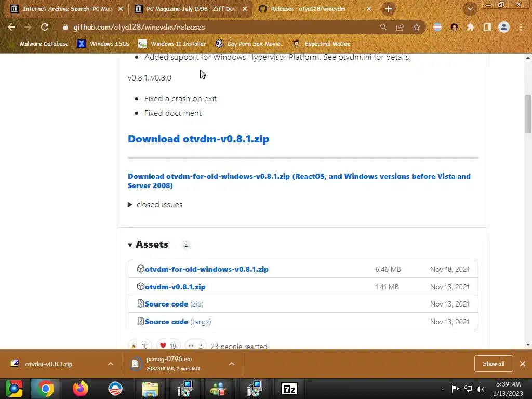Download otvdm-v0.8.1.zip from Assets list
Viewport: 532px width, 399px height.
(175, 287)
